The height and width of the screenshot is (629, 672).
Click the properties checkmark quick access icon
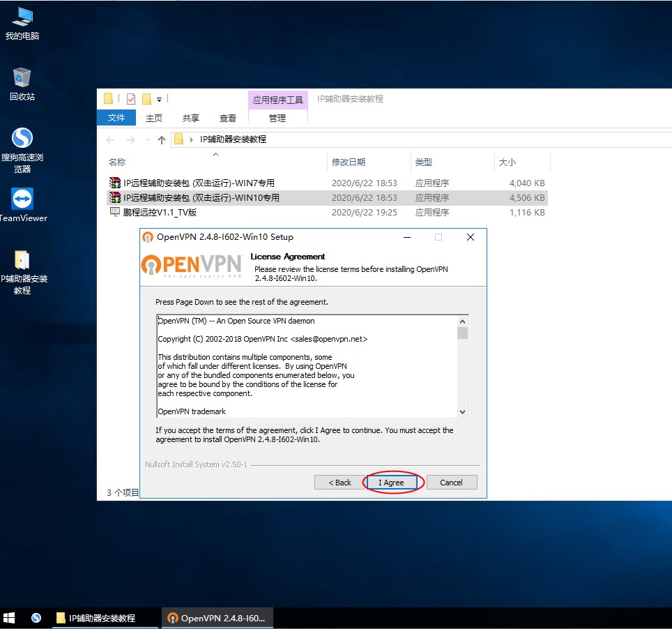131,99
